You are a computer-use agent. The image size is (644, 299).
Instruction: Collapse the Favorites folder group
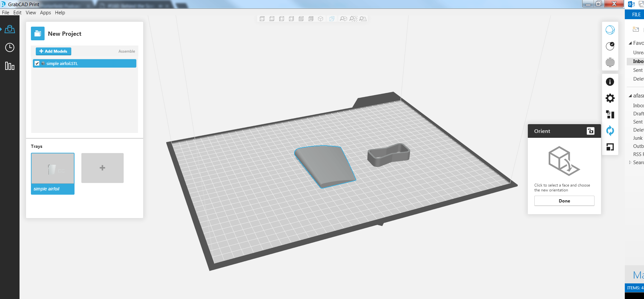pyautogui.click(x=630, y=43)
